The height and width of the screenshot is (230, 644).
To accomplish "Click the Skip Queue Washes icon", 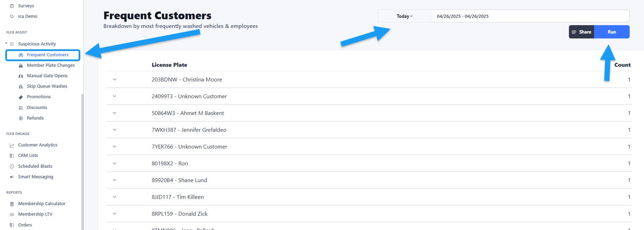I will coord(21,86).
